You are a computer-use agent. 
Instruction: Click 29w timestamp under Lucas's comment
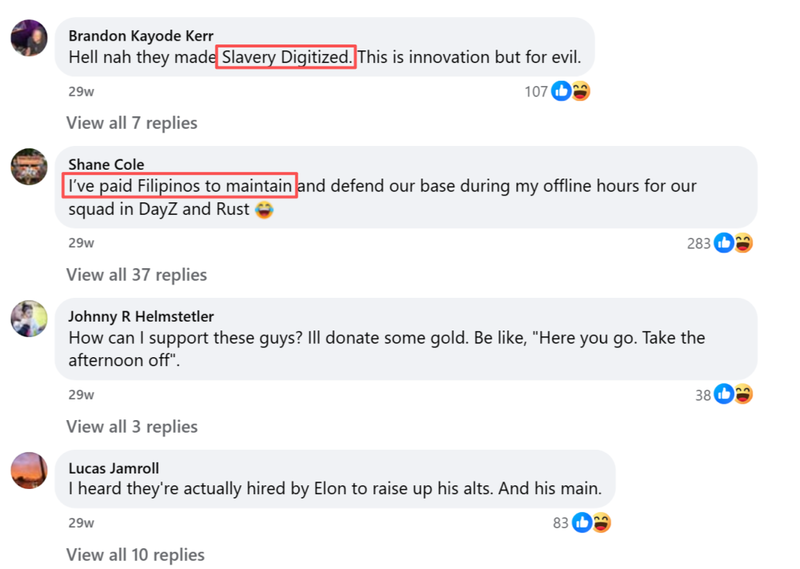81,522
